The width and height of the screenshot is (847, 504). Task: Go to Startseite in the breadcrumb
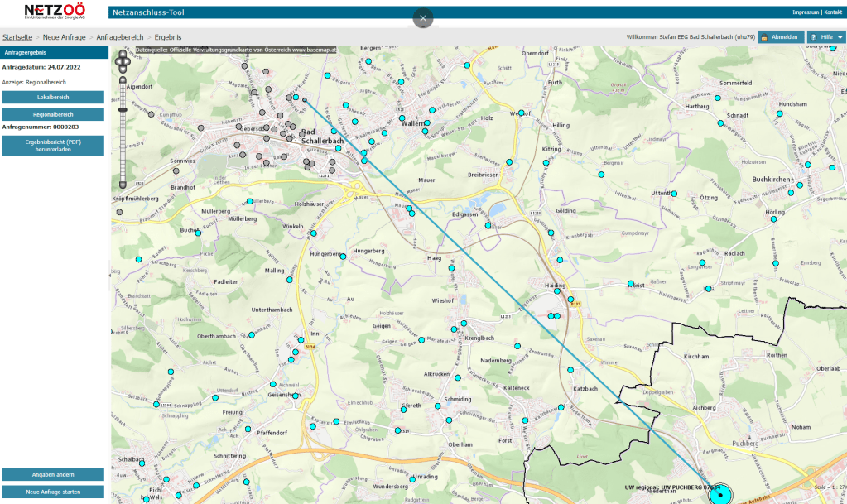(17, 37)
